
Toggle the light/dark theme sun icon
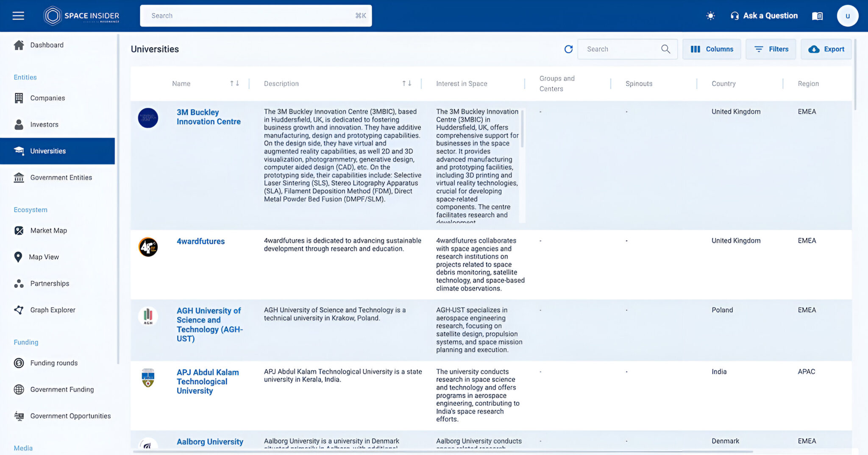[710, 16]
